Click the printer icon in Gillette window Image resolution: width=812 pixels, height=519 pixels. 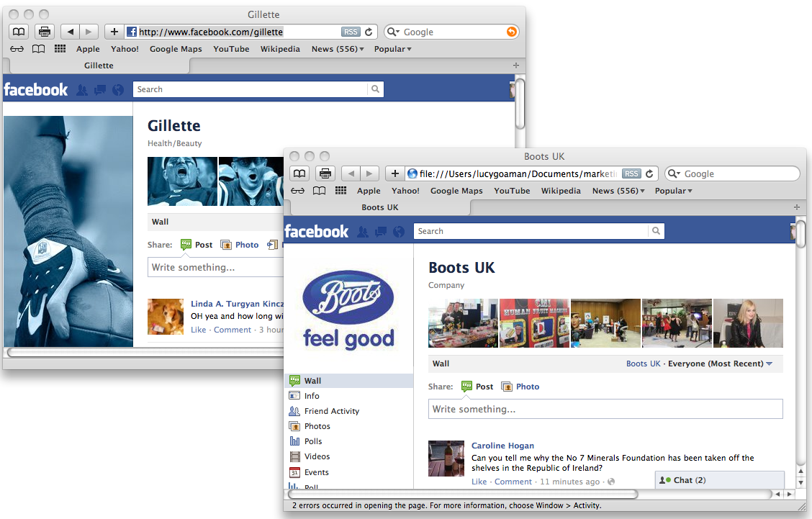45,32
